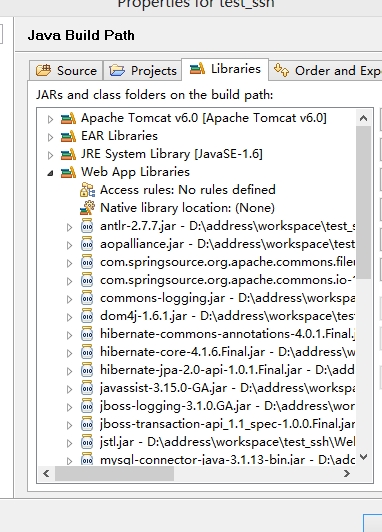Click the hibernate-core-4.1.6.Final.jar jar icon

point(87,352)
